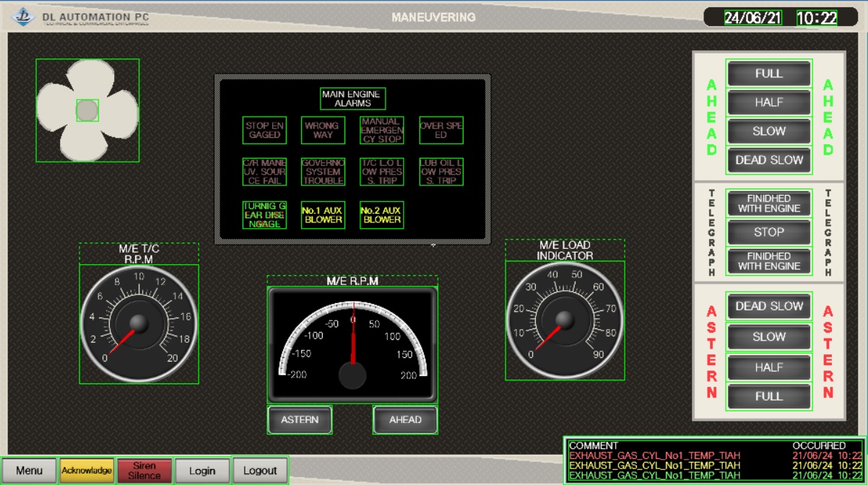
Task: Open the Menu button
Action: click(x=29, y=471)
